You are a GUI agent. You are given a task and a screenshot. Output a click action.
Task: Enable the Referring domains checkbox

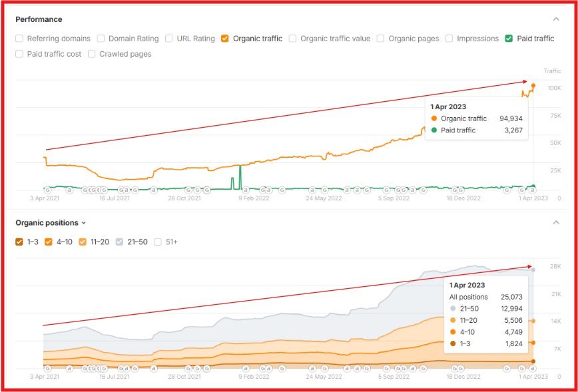point(19,39)
